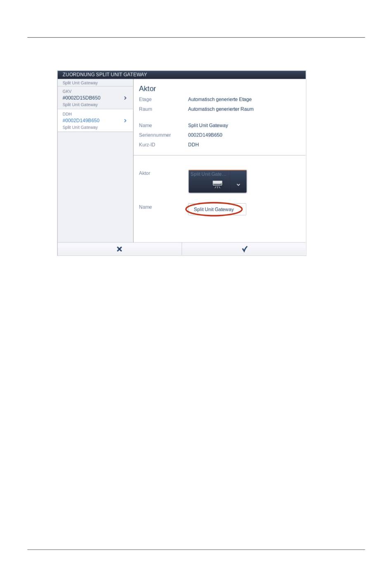Click the serial number 0002D149B650 value
The width and height of the screenshot is (392, 566).
pos(205,135)
